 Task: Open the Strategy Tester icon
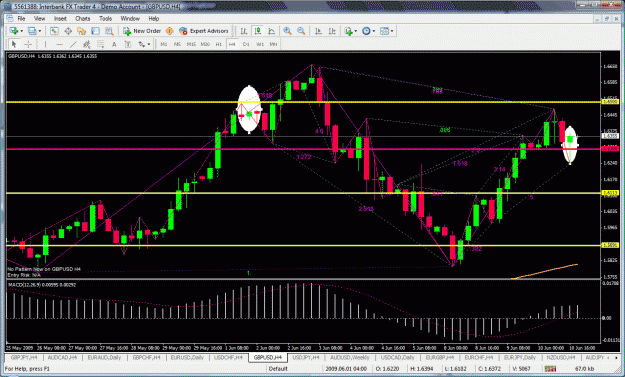[109, 31]
